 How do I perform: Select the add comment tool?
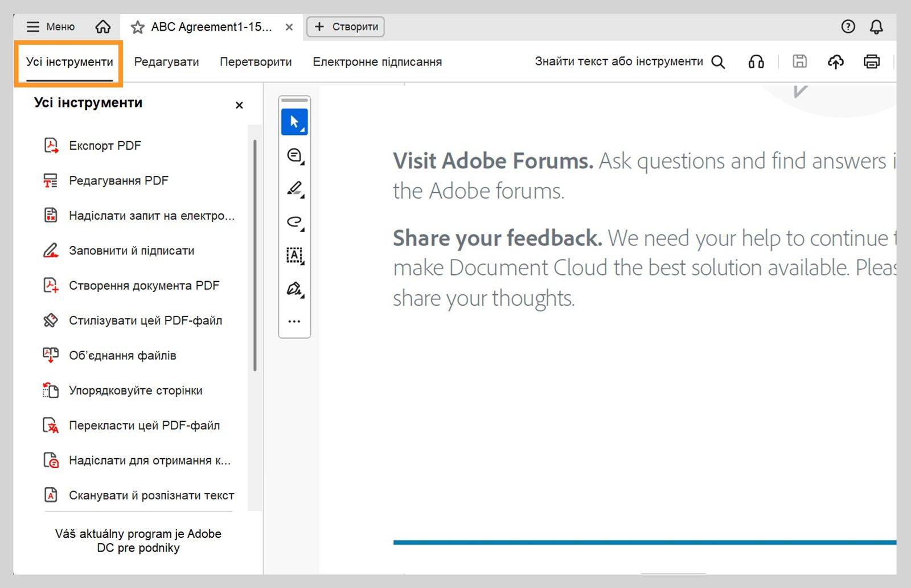click(x=294, y=155)
